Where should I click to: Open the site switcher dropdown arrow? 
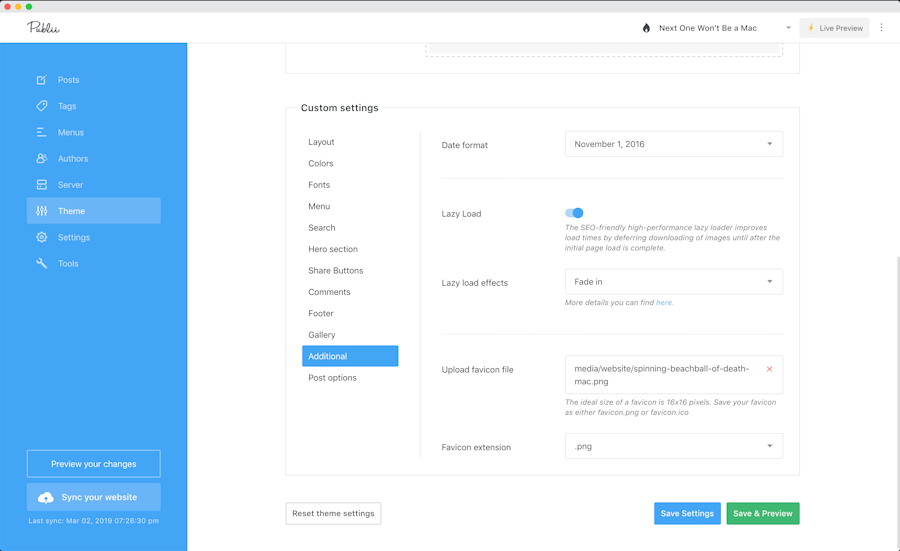coord(788,28)
